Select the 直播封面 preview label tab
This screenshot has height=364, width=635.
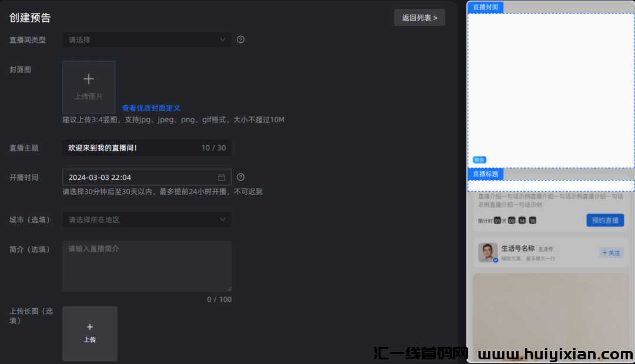486,7
